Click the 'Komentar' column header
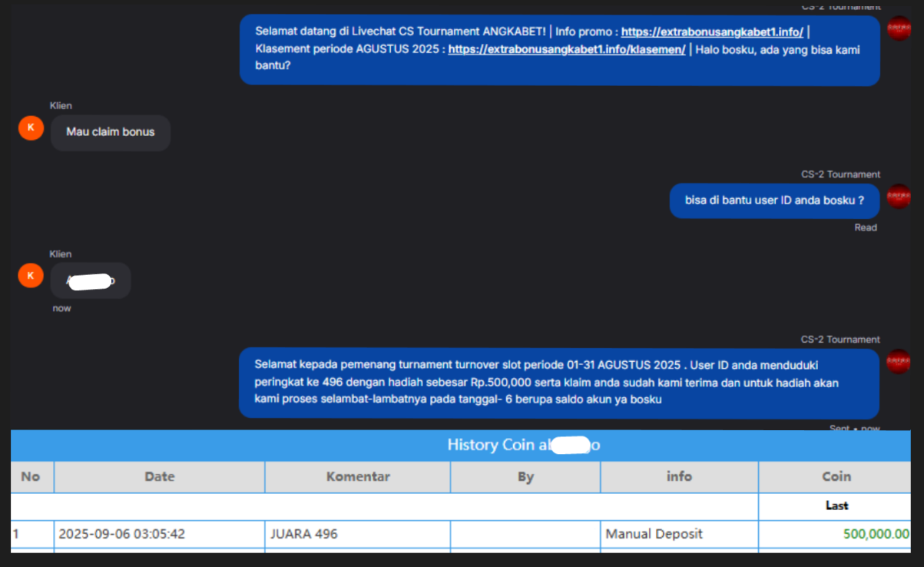924x567 pixels. (358, 476)
